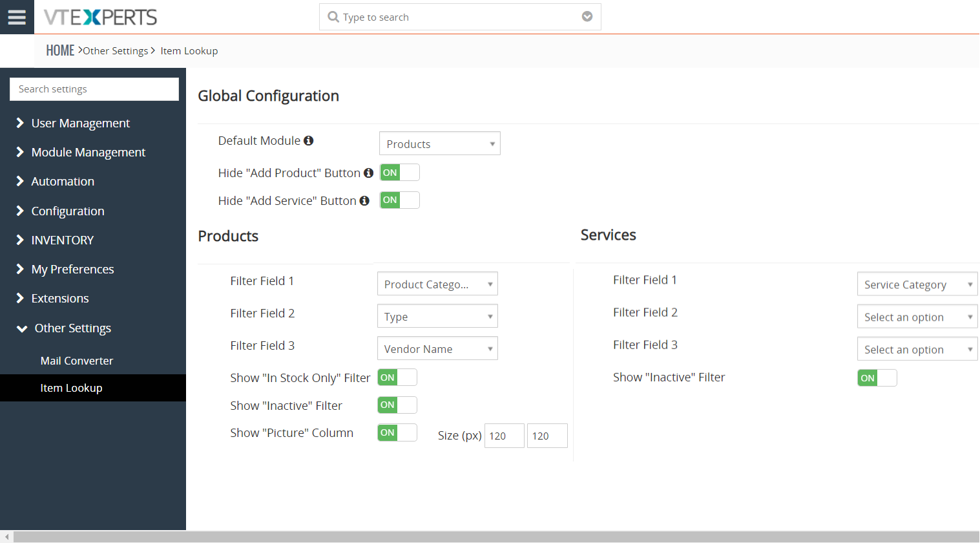This screenshot has height=543, width=980.
Task: Click the Size (px) label
Action: pyautogui.click(x=459, y=436)
